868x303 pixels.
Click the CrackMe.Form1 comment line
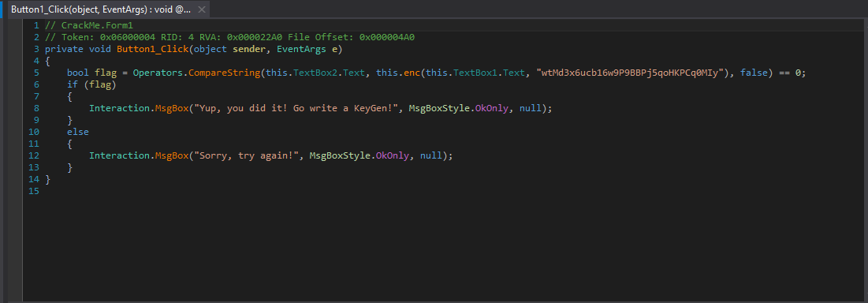tap(88, 25)
